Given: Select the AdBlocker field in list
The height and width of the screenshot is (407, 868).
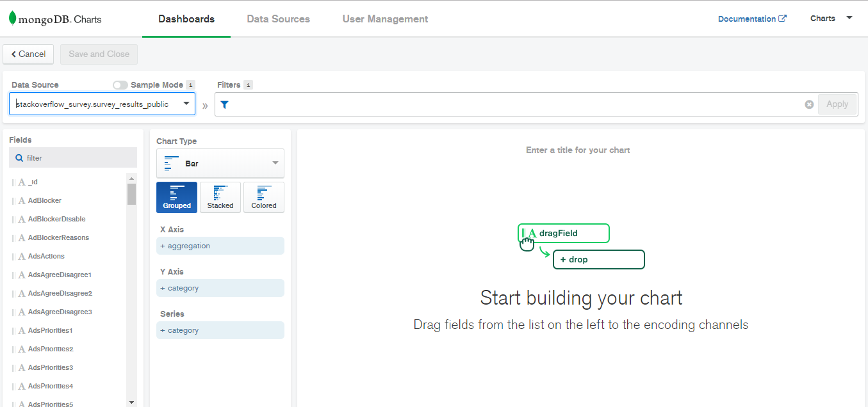Looking at the screenshot, I should click(x=45, y=200).
